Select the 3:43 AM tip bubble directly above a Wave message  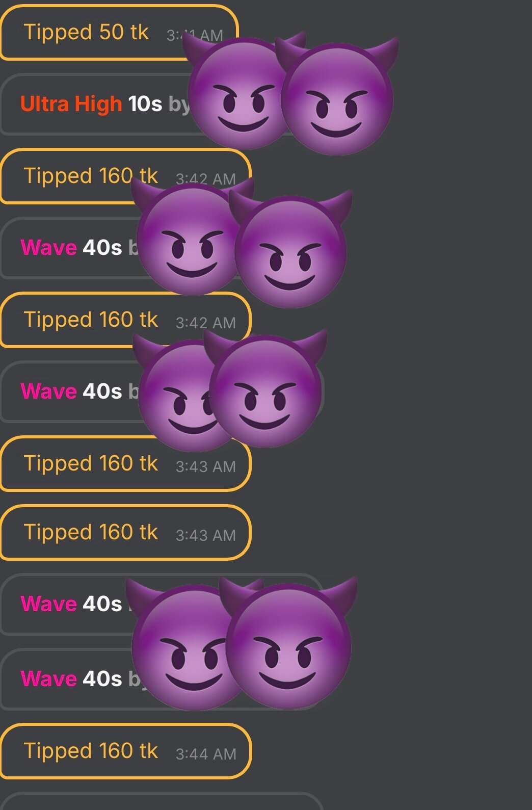coord(126,533)
